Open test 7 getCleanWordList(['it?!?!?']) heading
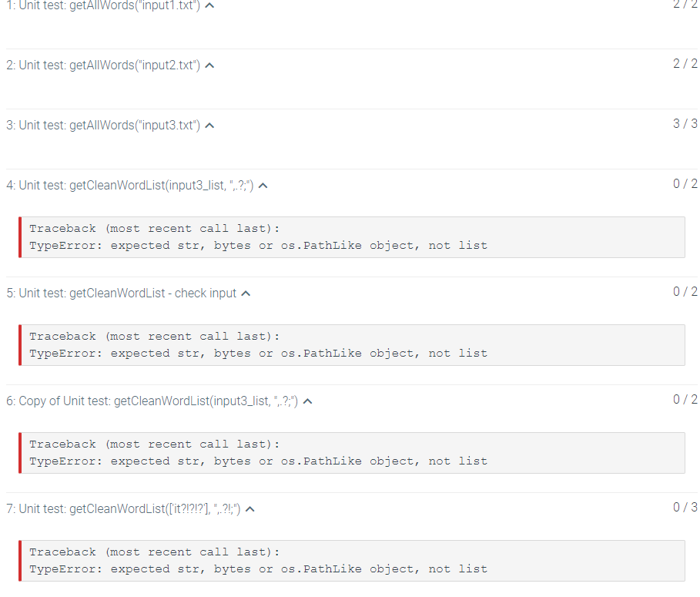Screen dimensions: 700x597 123,508
